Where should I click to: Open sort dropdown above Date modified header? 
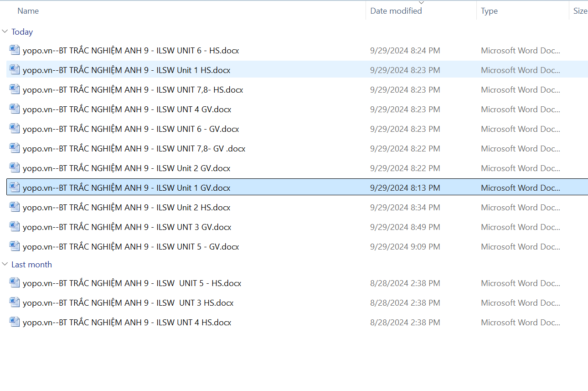[421, 3]
